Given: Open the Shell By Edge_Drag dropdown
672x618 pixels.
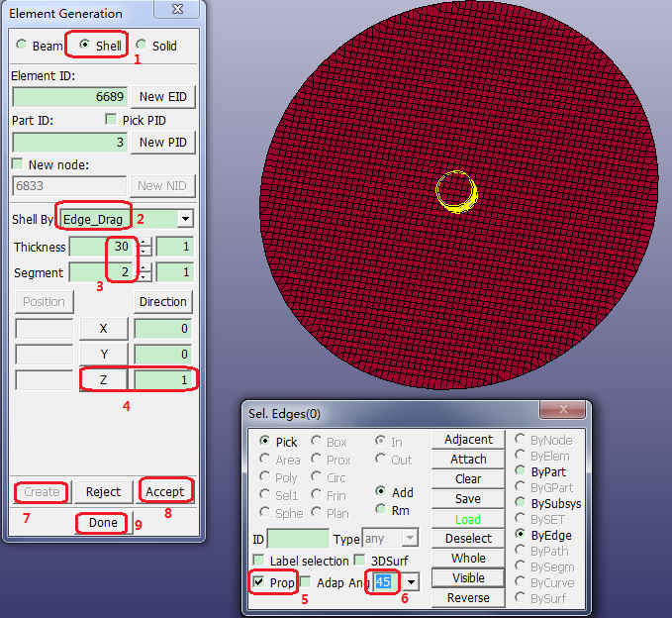Looking at the screenshot, I should pos(183,218).
